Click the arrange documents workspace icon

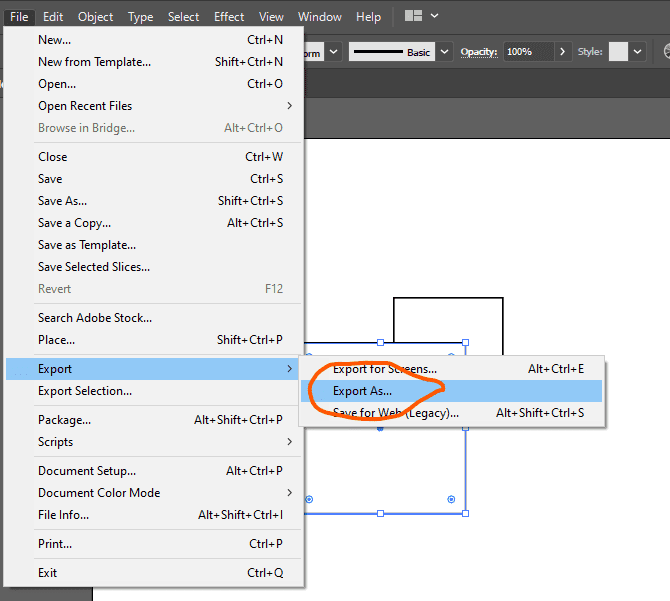point(413,16)
